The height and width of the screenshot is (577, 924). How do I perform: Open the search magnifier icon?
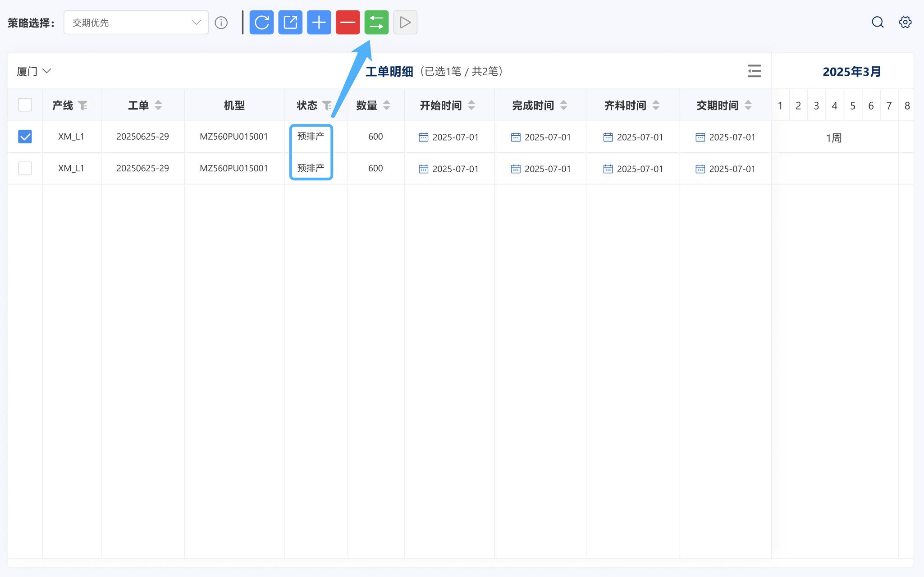click(x=878, y=23)
